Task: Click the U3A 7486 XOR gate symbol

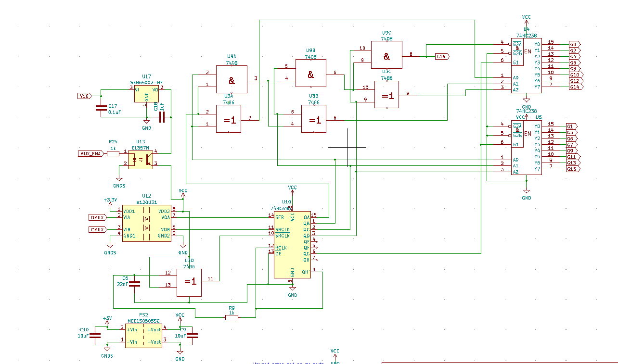Action: [232, 119]
